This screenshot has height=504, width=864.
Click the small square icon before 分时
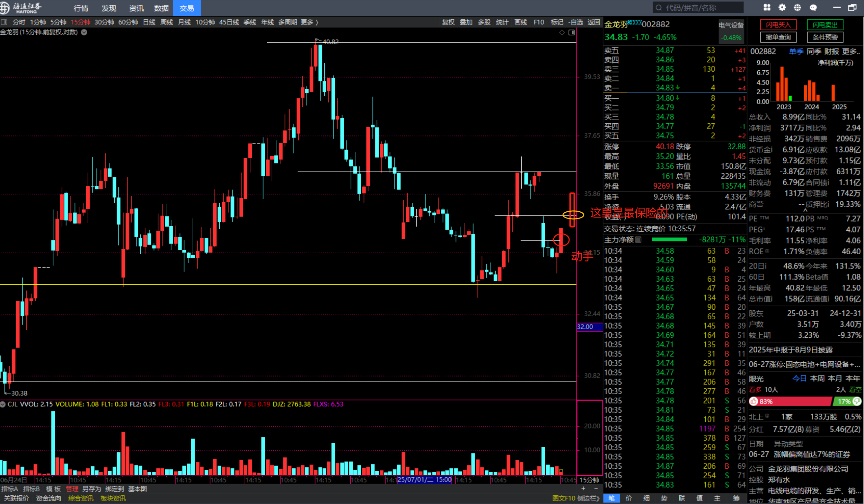tap(4, 22)
